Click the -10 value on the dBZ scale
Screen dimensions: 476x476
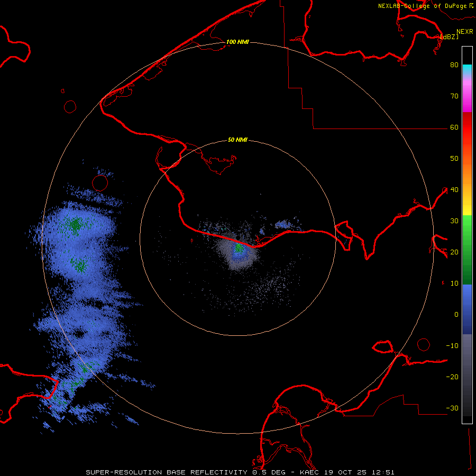[x=452, y=346]
